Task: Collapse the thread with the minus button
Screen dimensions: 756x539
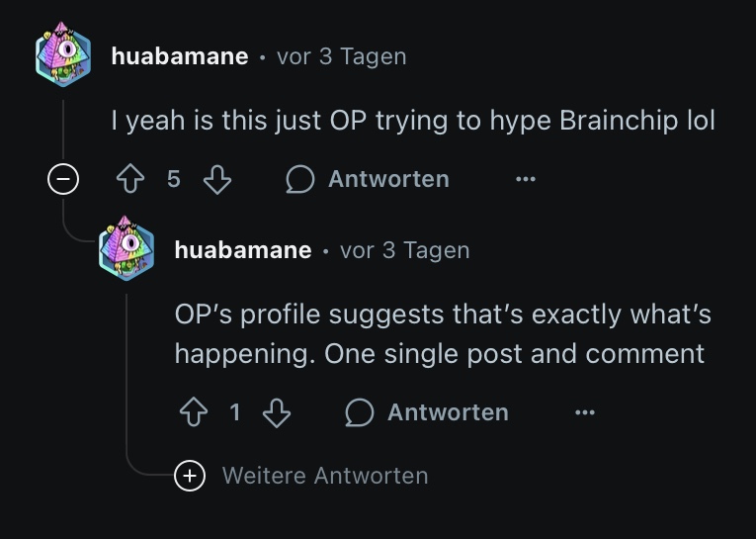Action: coord(63,180)
